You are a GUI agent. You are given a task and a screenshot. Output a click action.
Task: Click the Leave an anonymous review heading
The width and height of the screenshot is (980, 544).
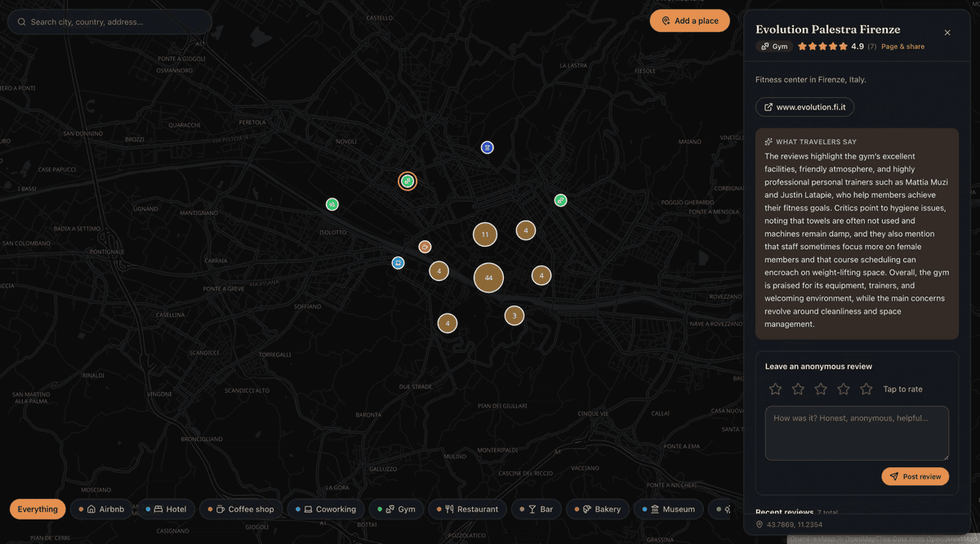click(x=818, y=366)
